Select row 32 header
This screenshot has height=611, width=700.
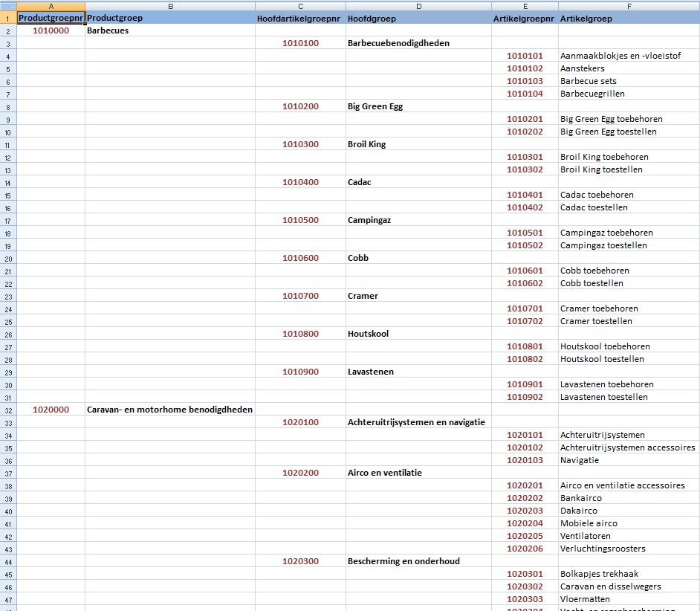point(8,410)
